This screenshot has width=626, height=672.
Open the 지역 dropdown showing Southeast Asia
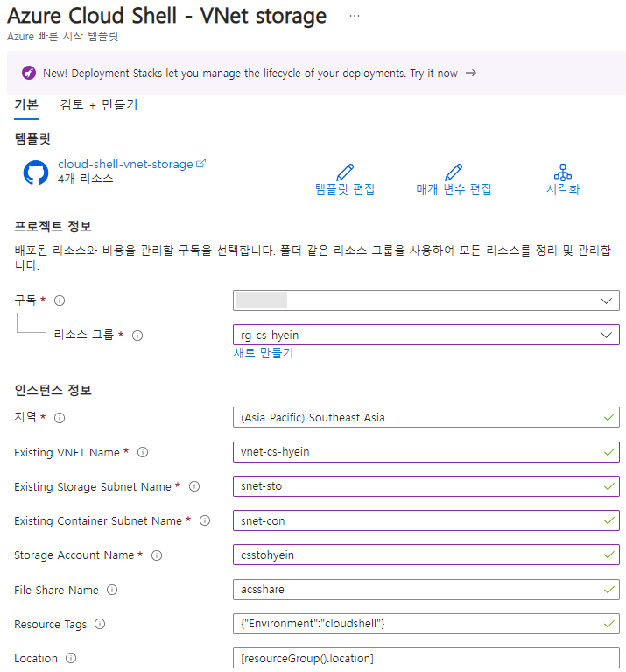(x=426, y=417)
